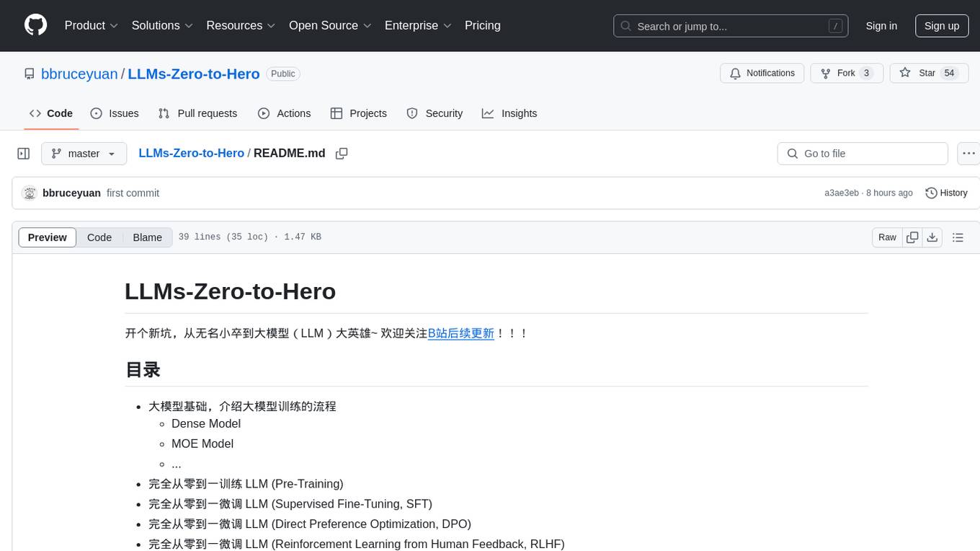The height and width of the screenshot is (551, 980).
Task: Switch to the Insights tab
Action: coord(509,113)
